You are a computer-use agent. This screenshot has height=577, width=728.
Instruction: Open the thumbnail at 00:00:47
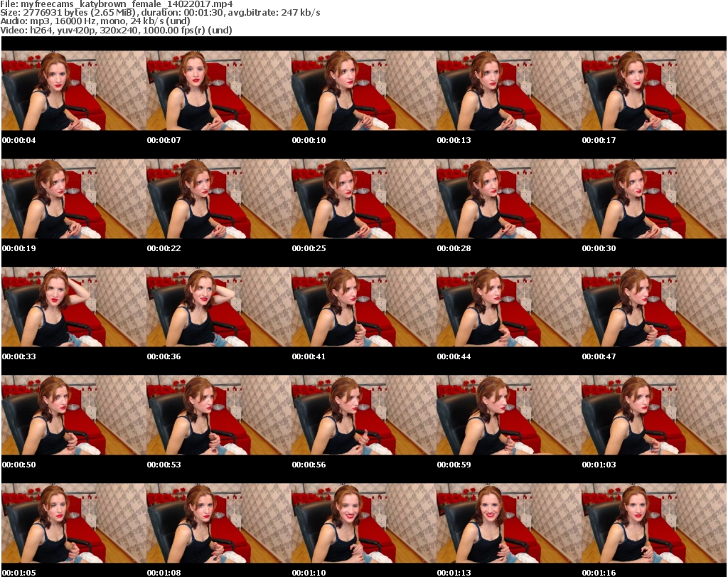pos(653,307)
